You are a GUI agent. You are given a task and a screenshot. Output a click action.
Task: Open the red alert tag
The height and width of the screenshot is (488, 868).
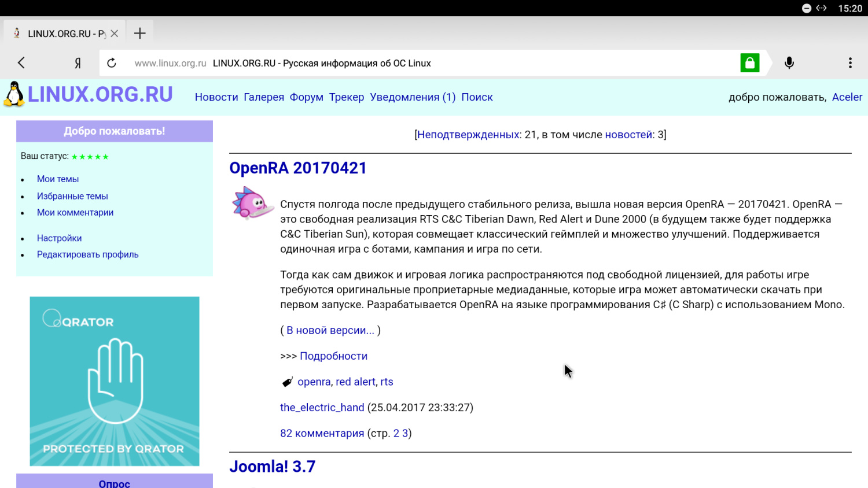click(x=356, y=382)
